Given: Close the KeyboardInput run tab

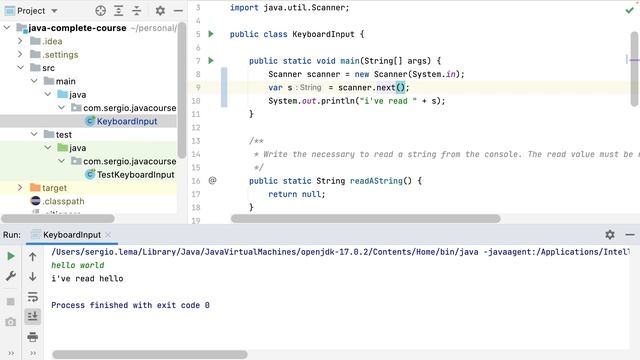Looking at the screenshot, I should click(108, 235).
